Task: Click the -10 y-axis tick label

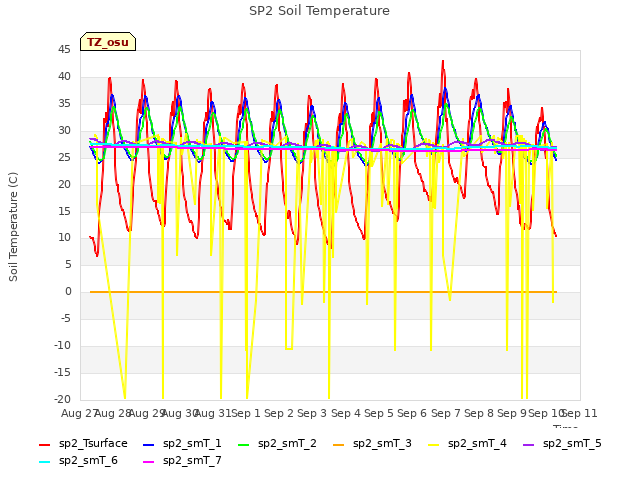Action: tap(62, 345)
